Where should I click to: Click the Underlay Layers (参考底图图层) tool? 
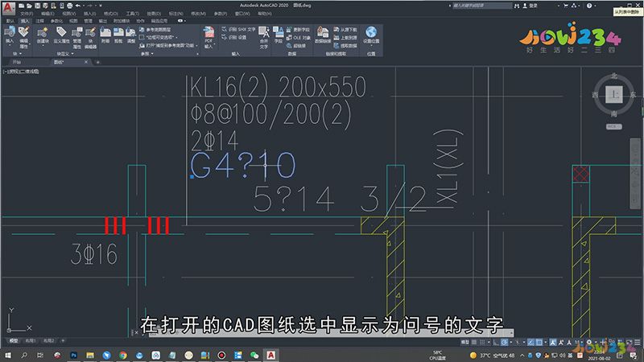tap(155, 30)
